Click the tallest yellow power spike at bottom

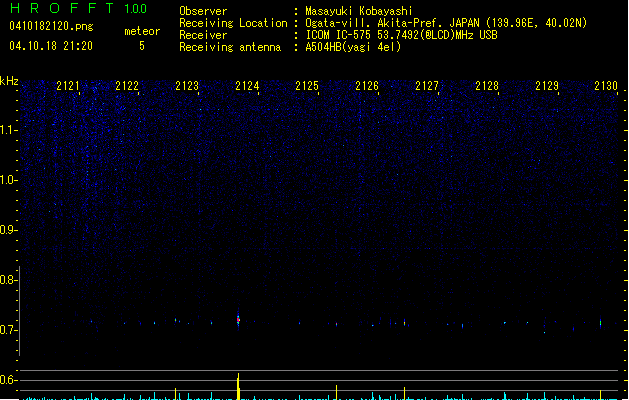click(238, 386)
